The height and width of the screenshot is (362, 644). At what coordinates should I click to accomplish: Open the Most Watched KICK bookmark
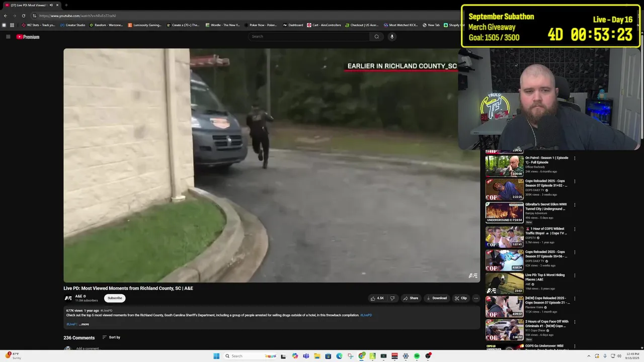[x=400, y=25]
